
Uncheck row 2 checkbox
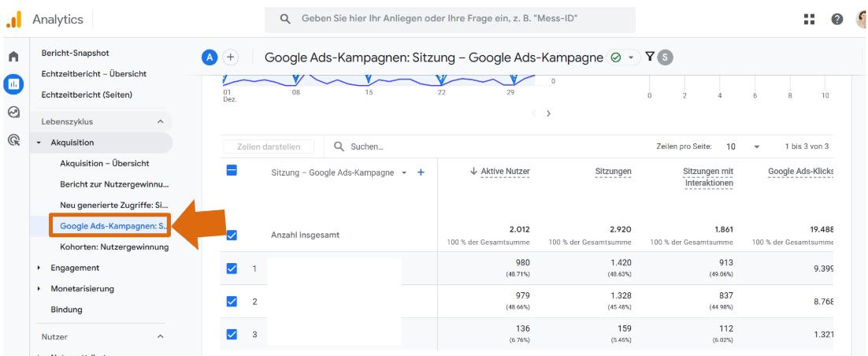232,302
